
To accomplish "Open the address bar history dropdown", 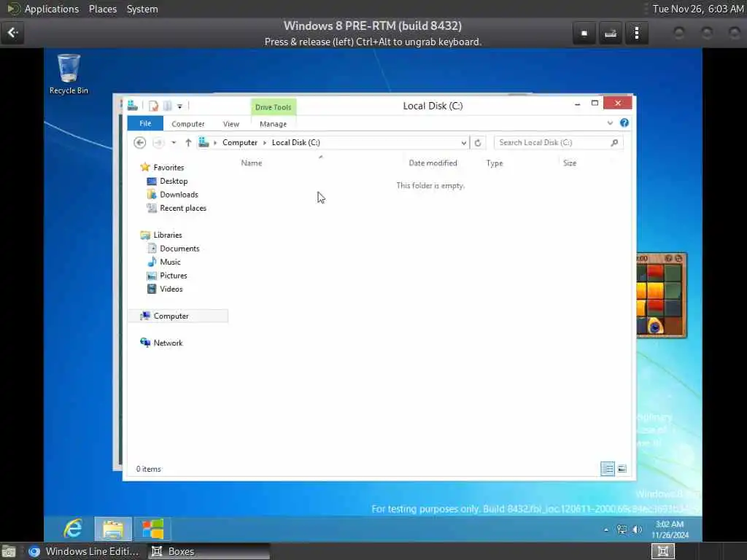I will coord(463,142).
